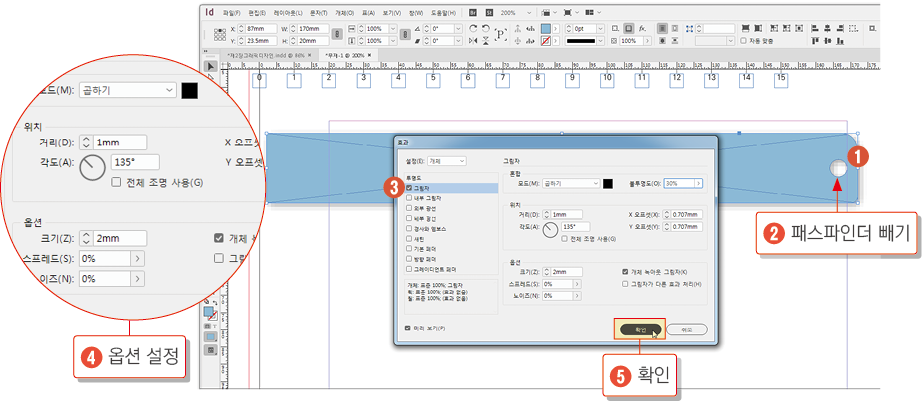The image size is (922, 401).
Task: Enable the 그레이디언트 페더 (Gradient Feather) checkbox
Action: pyautogui.click(x=409, y=269)
